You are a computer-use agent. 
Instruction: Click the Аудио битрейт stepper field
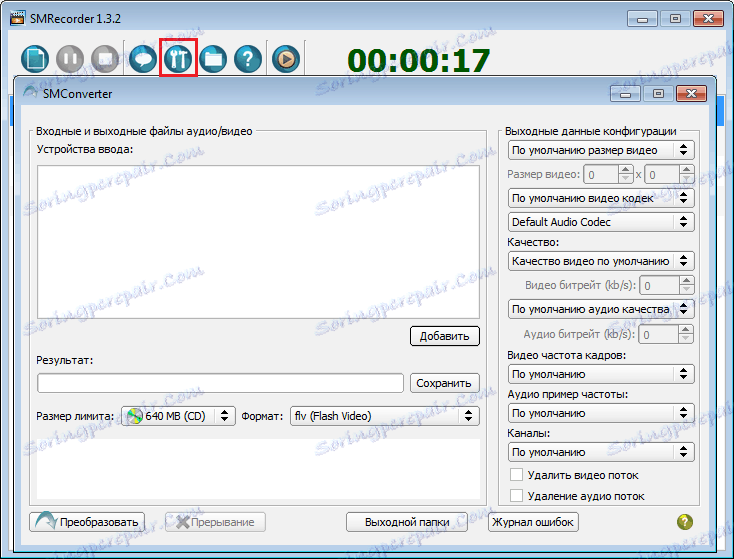coord(666,334)
